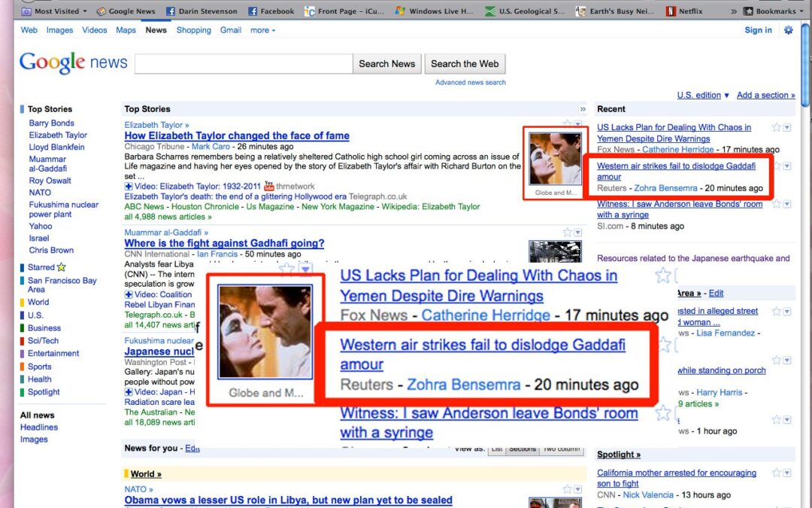Open Fukushima nuclear power plant topic
This screenshot has height=508, width=812.
coord(63,209)
